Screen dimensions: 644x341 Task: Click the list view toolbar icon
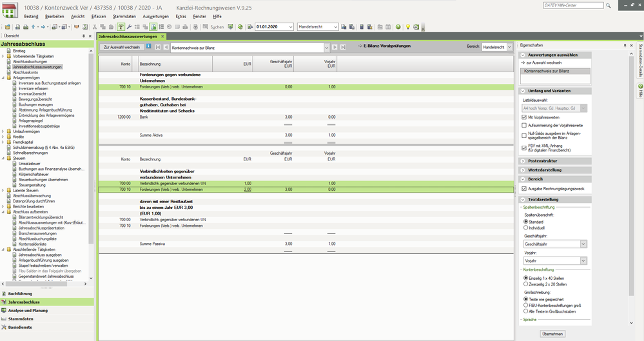click(x=161, y=26)
